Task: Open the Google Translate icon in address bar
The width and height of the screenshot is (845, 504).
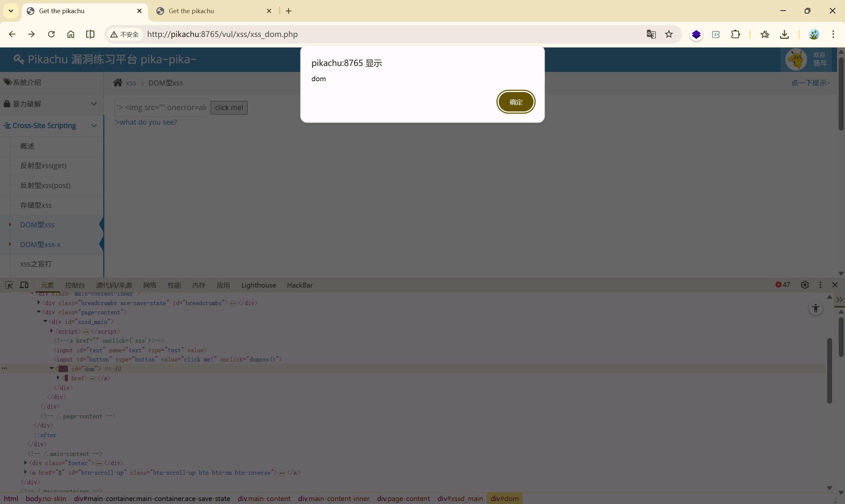Action: click(x=651, y=34)
